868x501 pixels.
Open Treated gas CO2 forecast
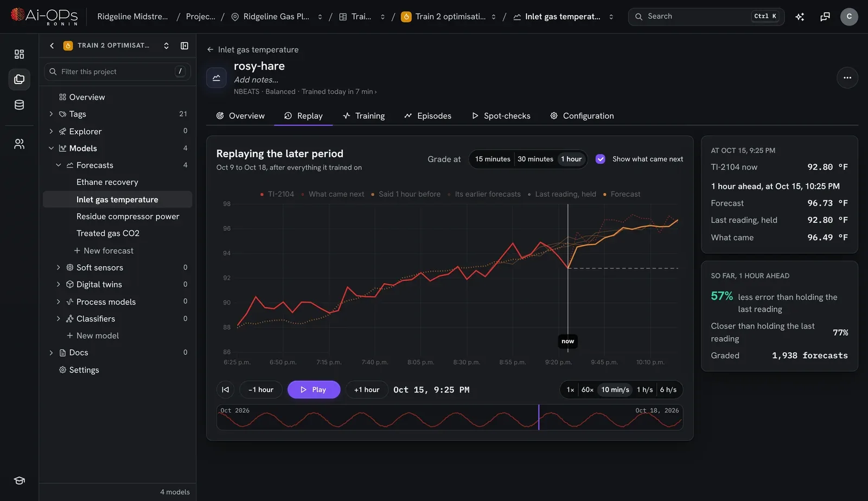click(108, 233)
